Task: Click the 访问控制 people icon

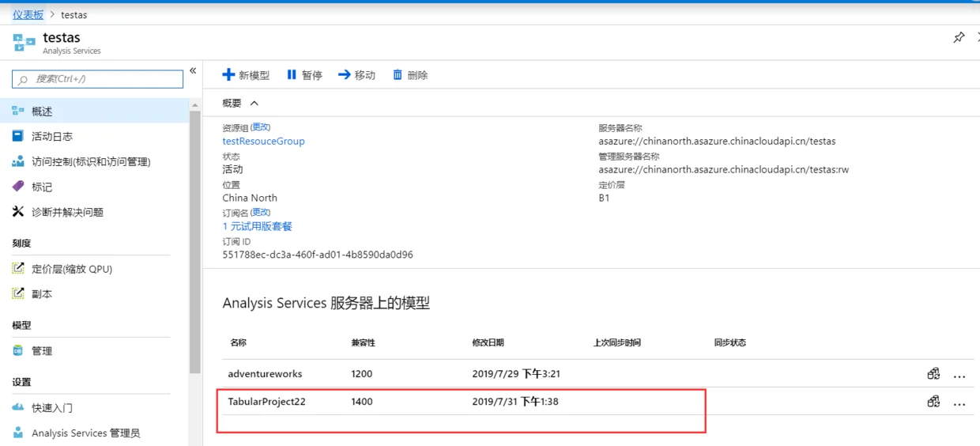Action: coord(18,161)
